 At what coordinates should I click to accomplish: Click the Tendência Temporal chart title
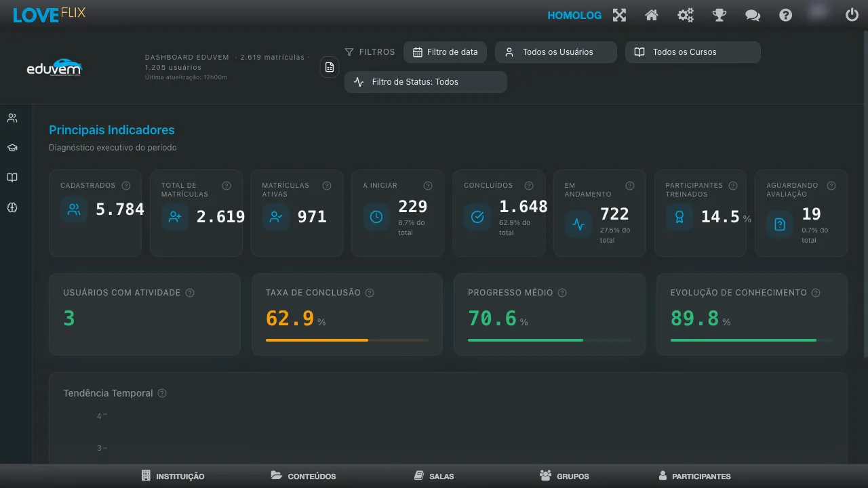[x=108, y=393]
